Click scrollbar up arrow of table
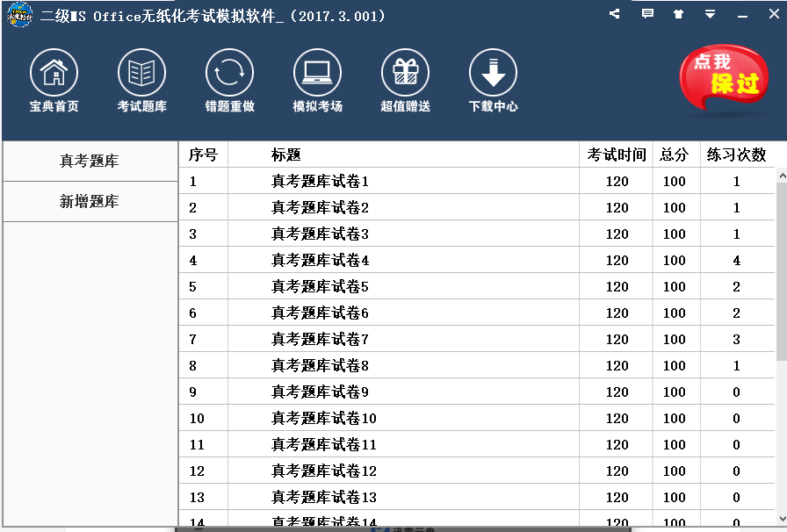 pos(782,176)
